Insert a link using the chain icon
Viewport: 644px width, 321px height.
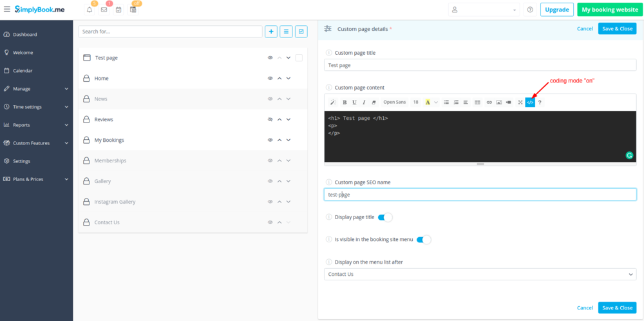pos(489,102)
